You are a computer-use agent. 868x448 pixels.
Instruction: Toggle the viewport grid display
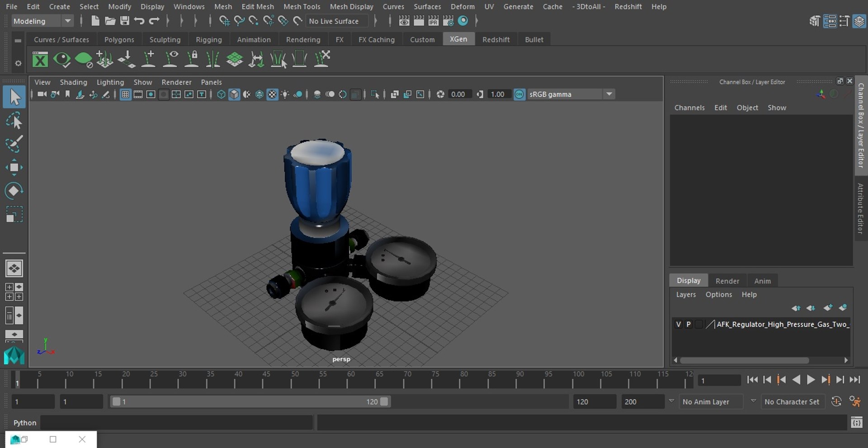click(125, 94)
